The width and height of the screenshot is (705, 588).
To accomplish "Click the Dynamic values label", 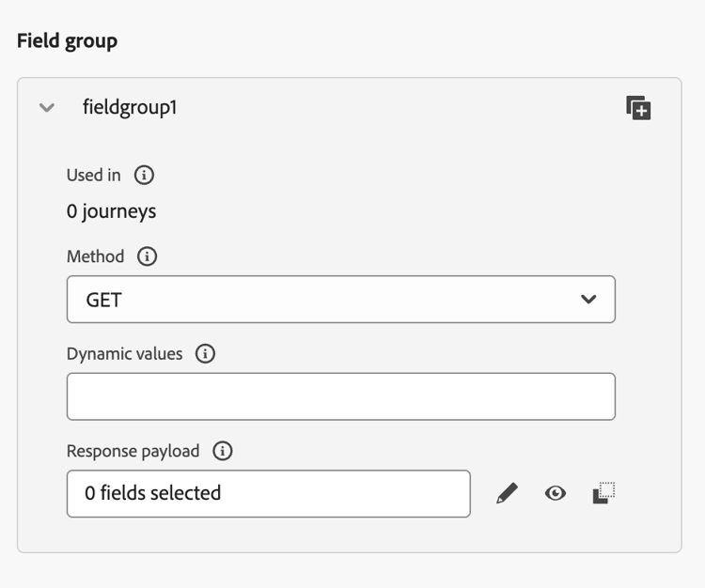I will pos(124,354).
